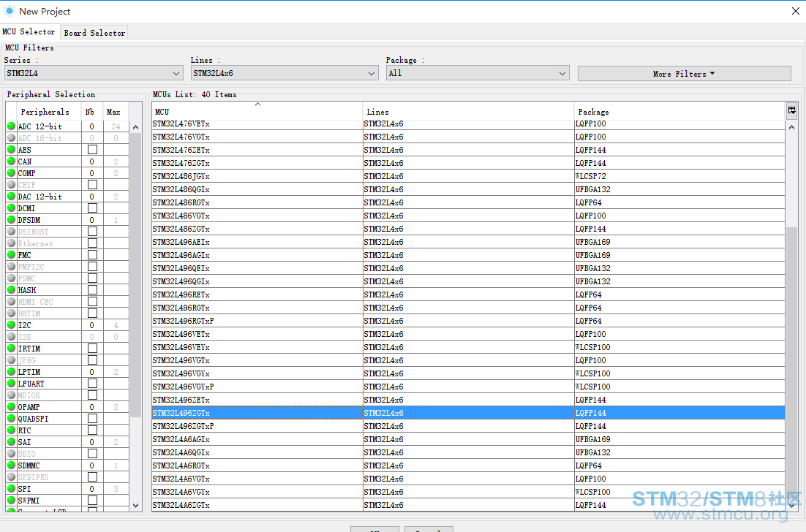
Task: Click the green status dot beside IRTIM
Action: tap(11, 348)
